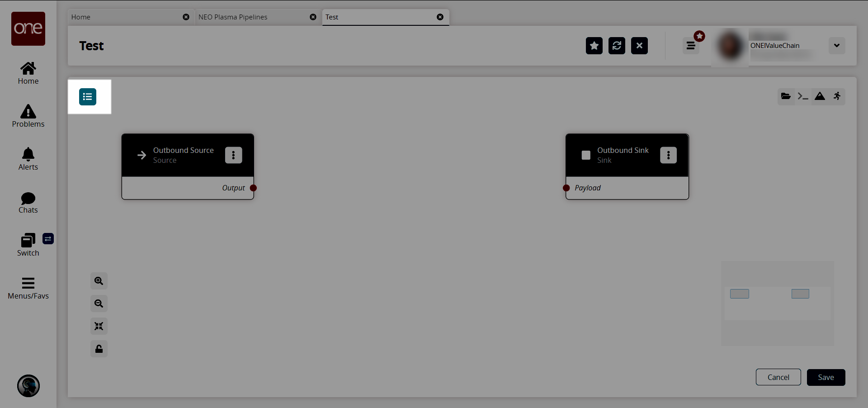Refresh the Test page

[x=617, y=46]
